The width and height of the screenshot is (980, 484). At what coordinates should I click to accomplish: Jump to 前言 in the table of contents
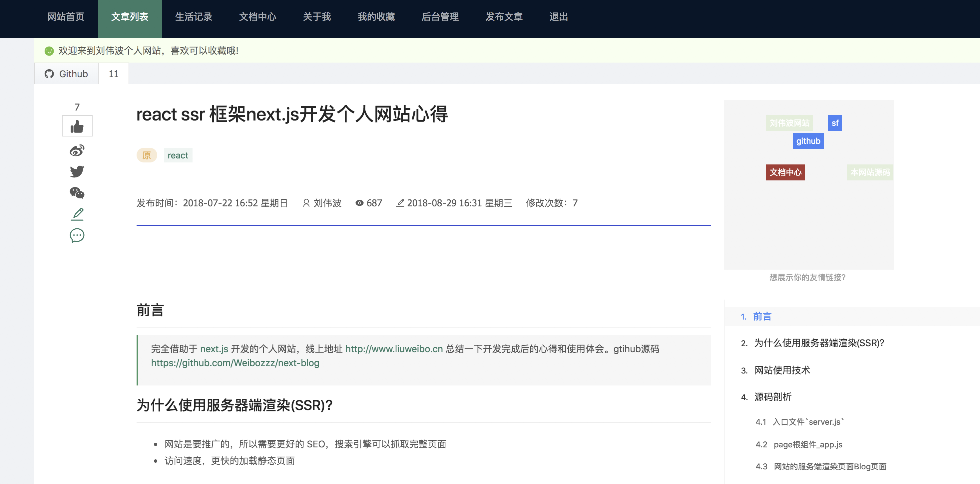point(762,316)
